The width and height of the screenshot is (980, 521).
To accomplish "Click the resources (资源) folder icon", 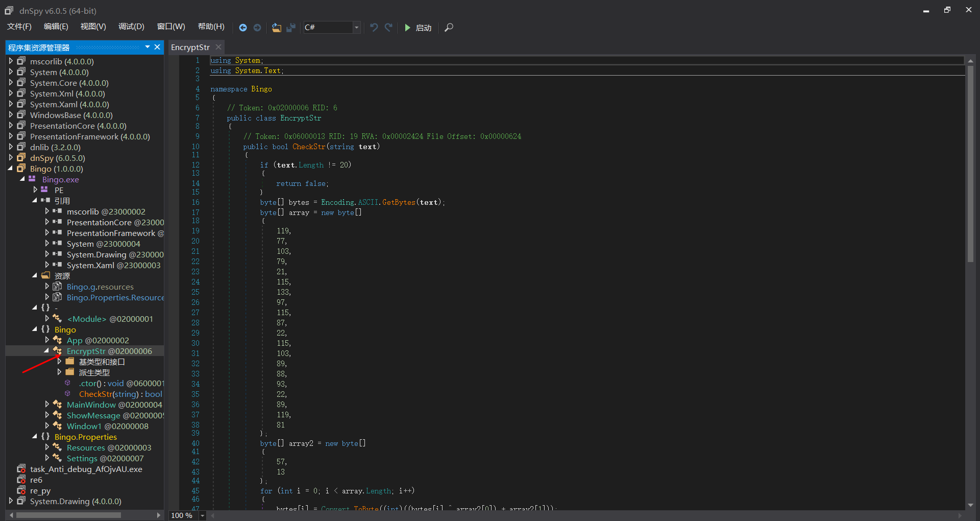I will coord(45,275).
